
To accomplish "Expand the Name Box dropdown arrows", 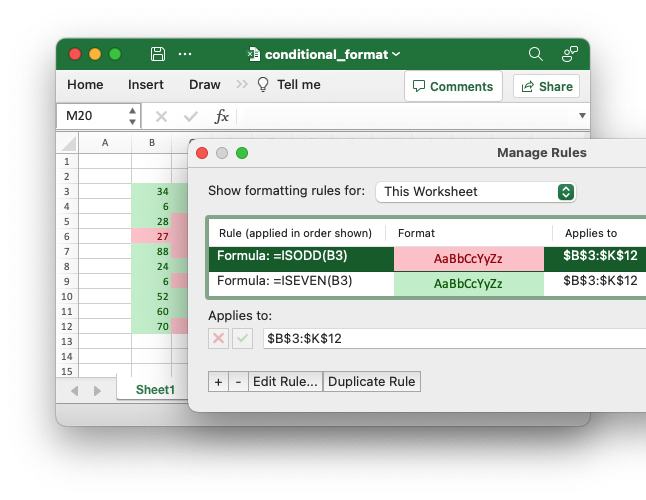I will click(132, 116).
